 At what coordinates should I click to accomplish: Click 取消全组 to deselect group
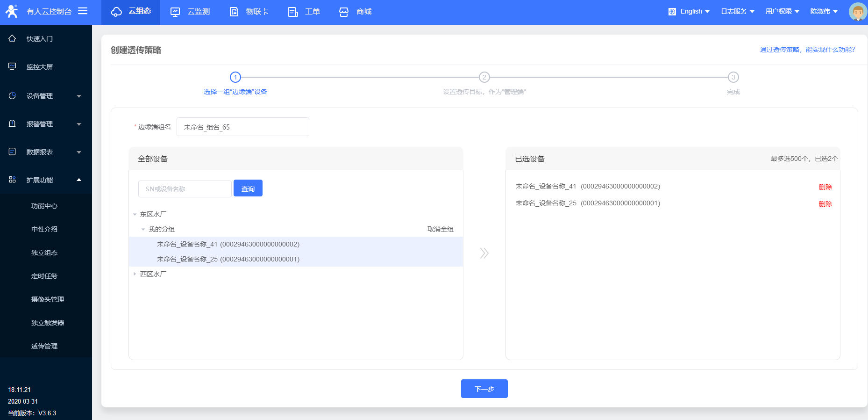click(x=441, y=229)
